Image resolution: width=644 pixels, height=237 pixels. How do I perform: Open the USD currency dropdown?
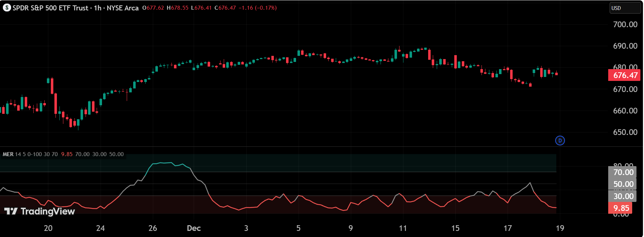coord(625,8)
